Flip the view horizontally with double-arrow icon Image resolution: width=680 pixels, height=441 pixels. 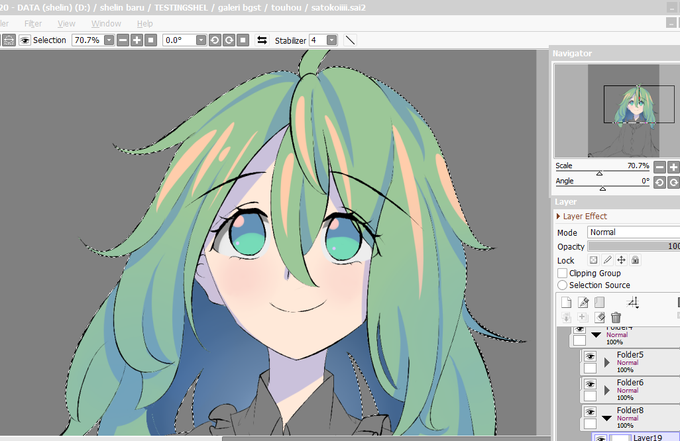coord(262,40)
